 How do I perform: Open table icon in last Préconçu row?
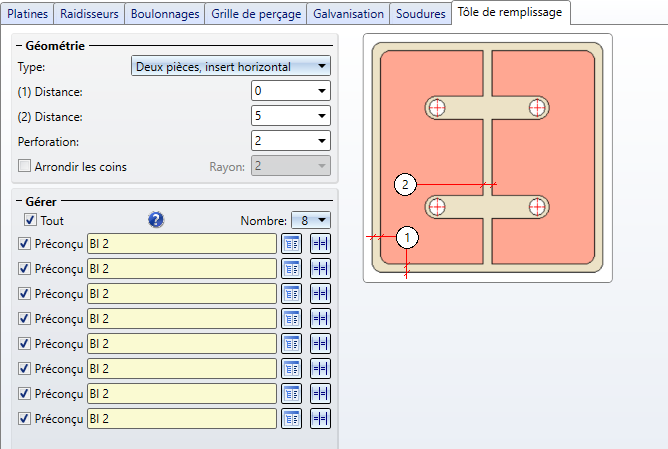(291, 418)
